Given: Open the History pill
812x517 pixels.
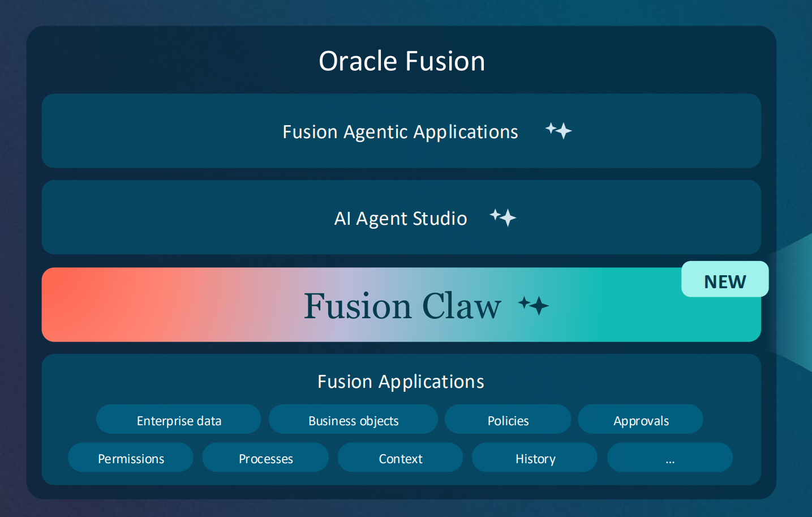Looking at the screenshot, I should tap(535, 458).
